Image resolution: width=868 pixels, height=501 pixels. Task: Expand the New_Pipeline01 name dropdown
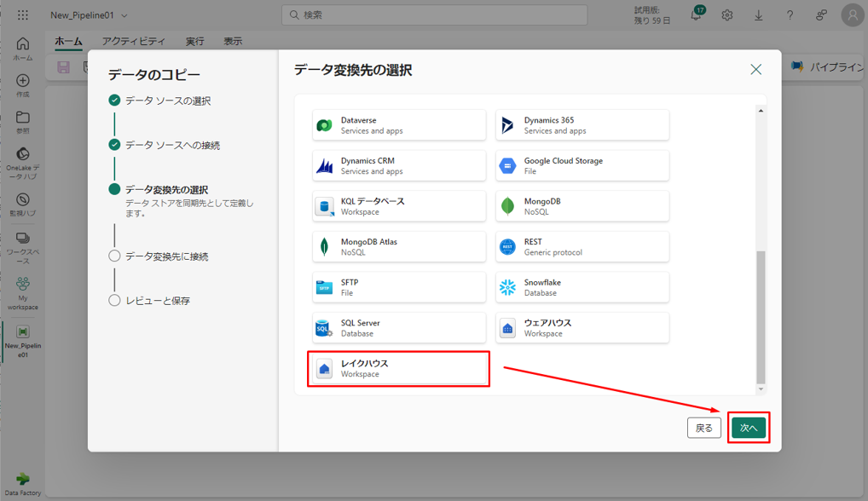coord(125,15)
